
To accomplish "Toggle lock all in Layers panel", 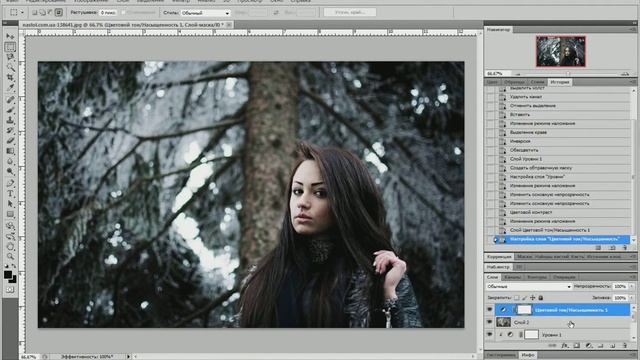I will 541,298.
